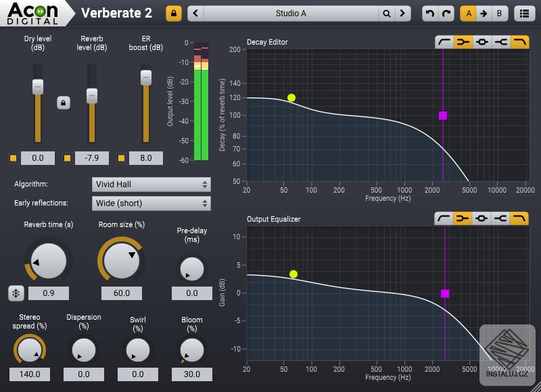Image resolution: width=541 pixels, height=392 pixels.
Task: Open the Algorithm dropdown showing Vivid Hall
Action: 151,185
